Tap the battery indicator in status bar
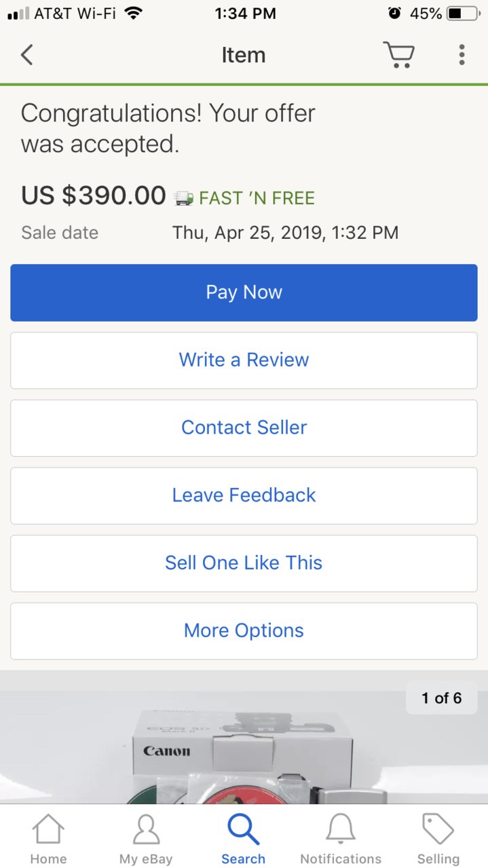 464,13
